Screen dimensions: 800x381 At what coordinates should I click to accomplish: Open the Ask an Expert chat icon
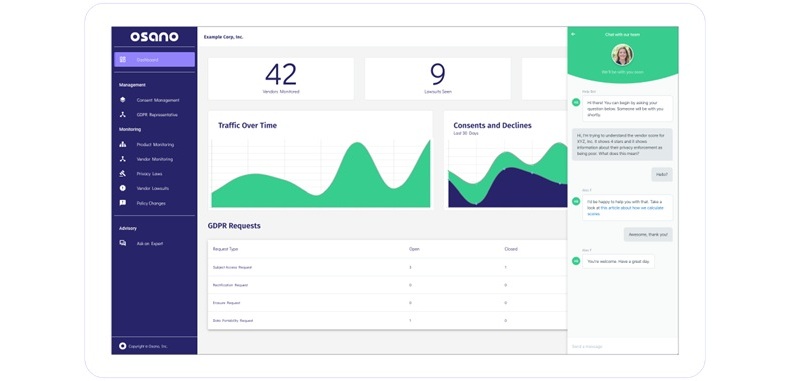[122, 243]
